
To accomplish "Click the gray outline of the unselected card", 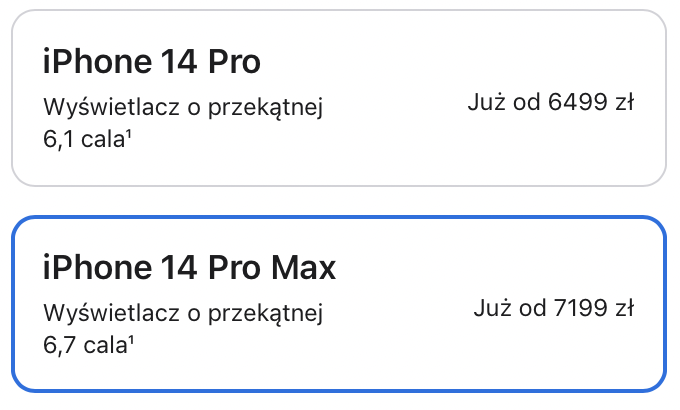I will 339,10.
